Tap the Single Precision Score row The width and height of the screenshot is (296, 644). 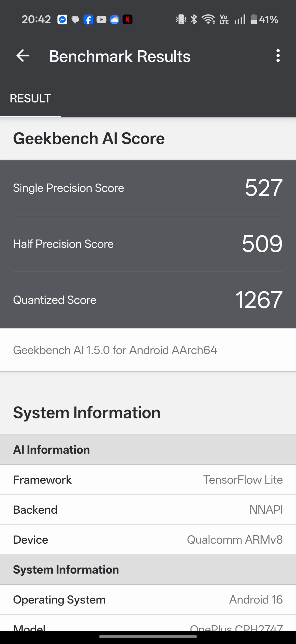pos(148,188)
